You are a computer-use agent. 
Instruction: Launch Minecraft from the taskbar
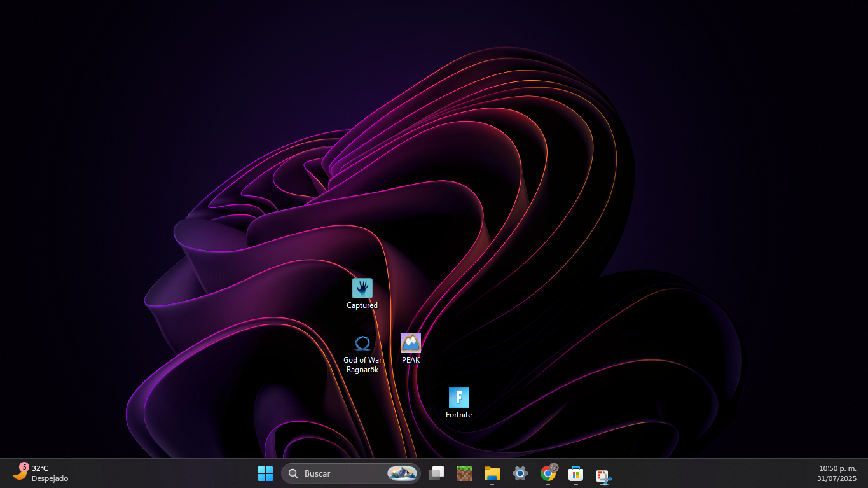point(464,473)
